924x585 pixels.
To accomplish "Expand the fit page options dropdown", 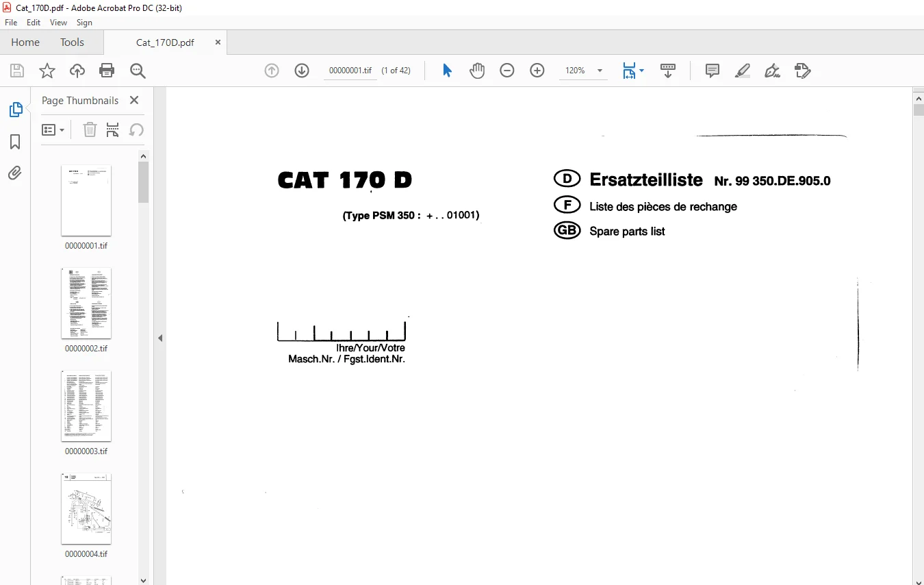I will click(633, 71).
